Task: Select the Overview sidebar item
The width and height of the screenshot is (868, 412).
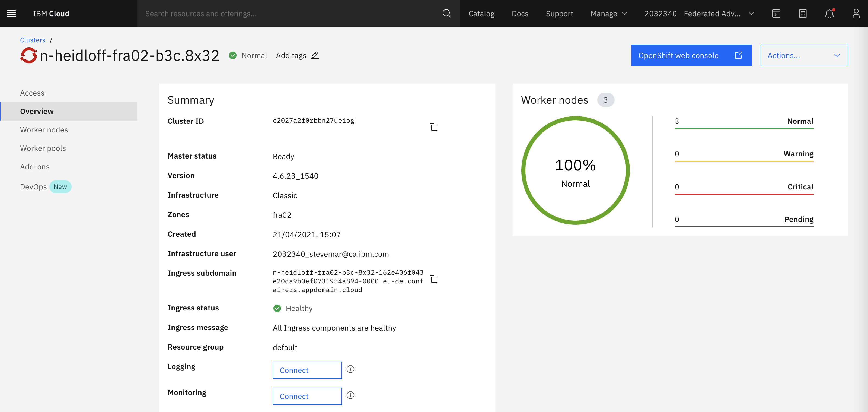Action: pos(69,111)
